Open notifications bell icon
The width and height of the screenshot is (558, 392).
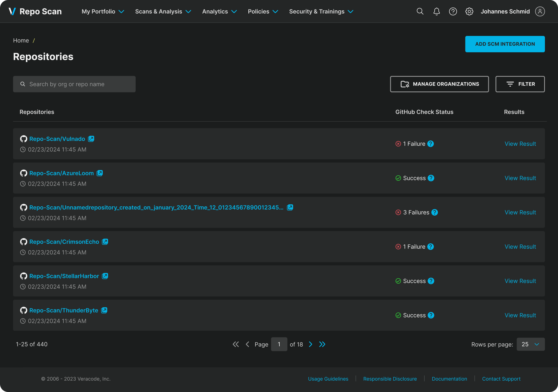(x=437, y=11)
